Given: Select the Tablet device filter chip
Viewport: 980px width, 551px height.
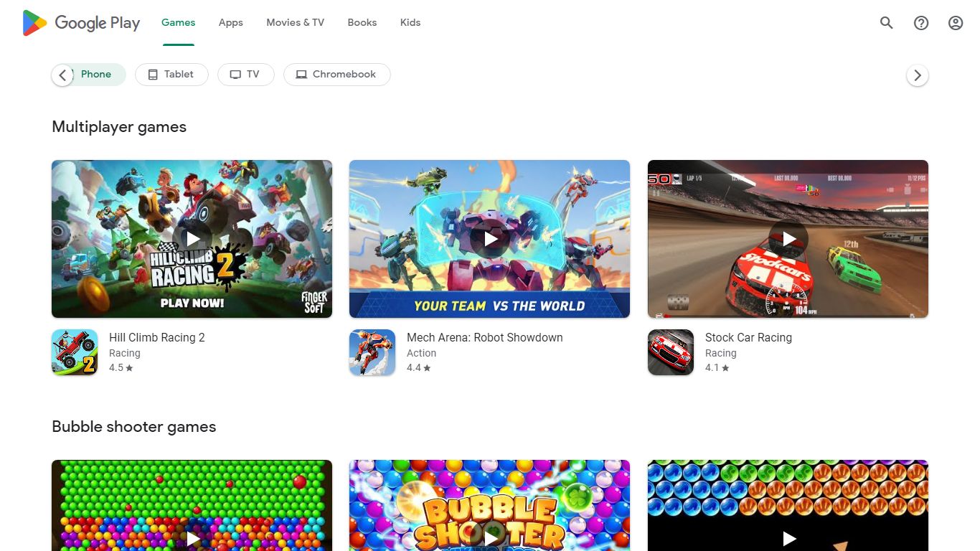Looking at the screenshot, I should 171,75.
